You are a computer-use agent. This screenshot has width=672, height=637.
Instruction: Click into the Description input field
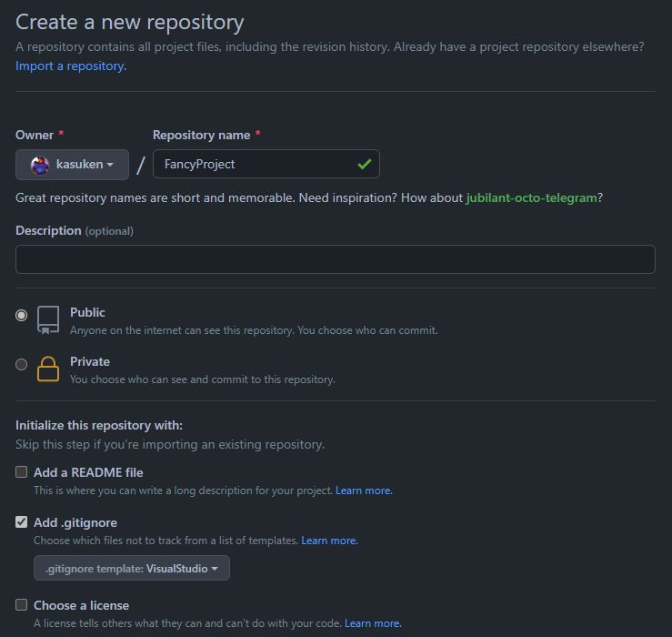coord(335,259)
